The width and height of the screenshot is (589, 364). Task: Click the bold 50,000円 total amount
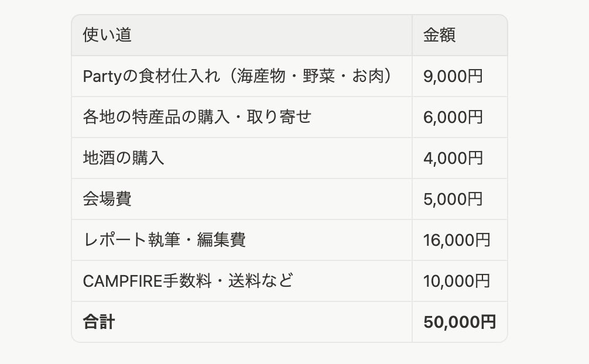click(x=460, y=322)
